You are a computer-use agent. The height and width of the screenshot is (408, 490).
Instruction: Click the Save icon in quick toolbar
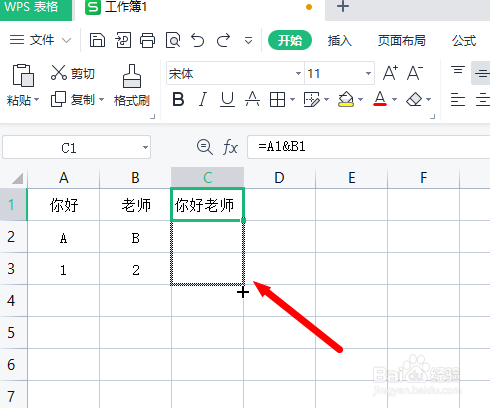click(x=97, y=40)
